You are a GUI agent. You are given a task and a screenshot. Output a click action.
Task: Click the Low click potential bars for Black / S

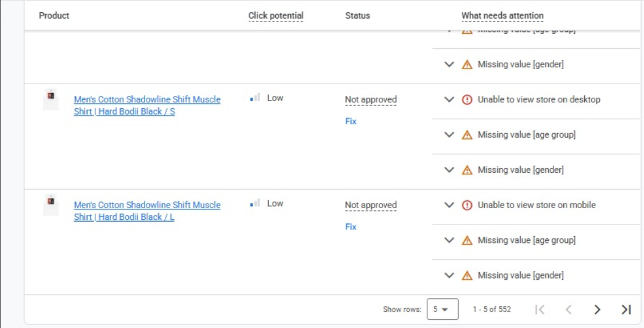pyautogui.click(x=255, y=98)
